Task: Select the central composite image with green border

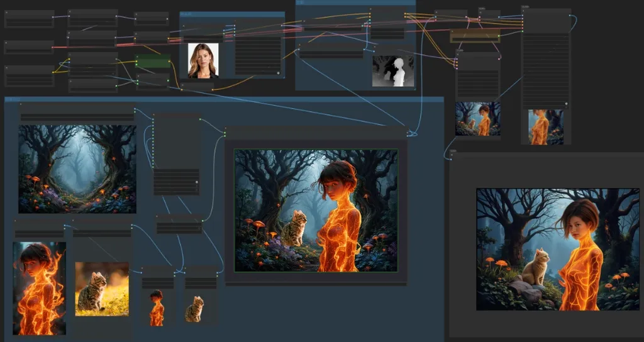Action: pyautogui.click(x=316, y=210)
